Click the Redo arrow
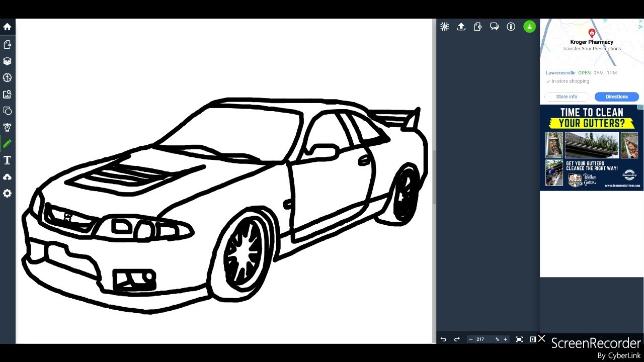Image resolution: width=644 pixels, height=362 pixels. click(457, 339)
